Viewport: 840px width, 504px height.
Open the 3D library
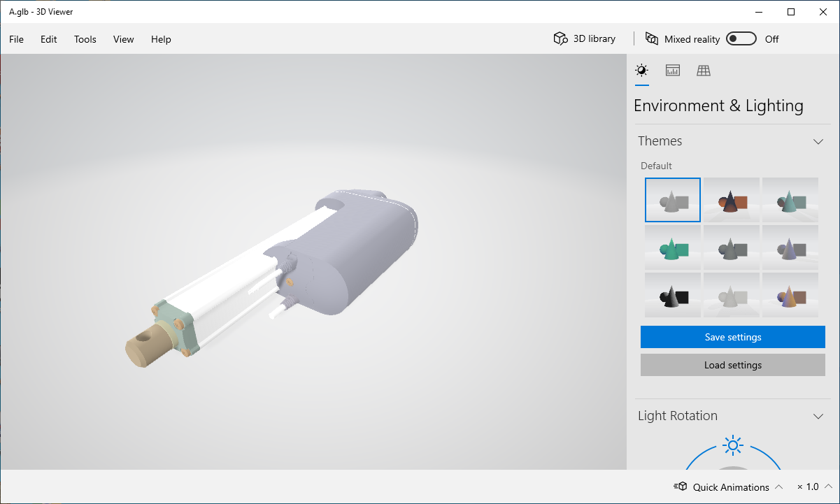[585, 38]
